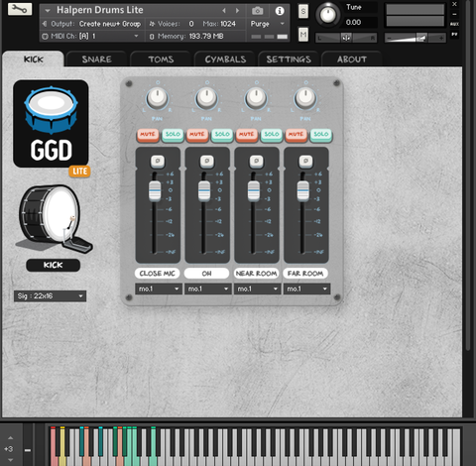The height and width of the screenshot is (466, 476).
Task: Click the NEAR ROOM label button
Action: [x=256, y=274]
